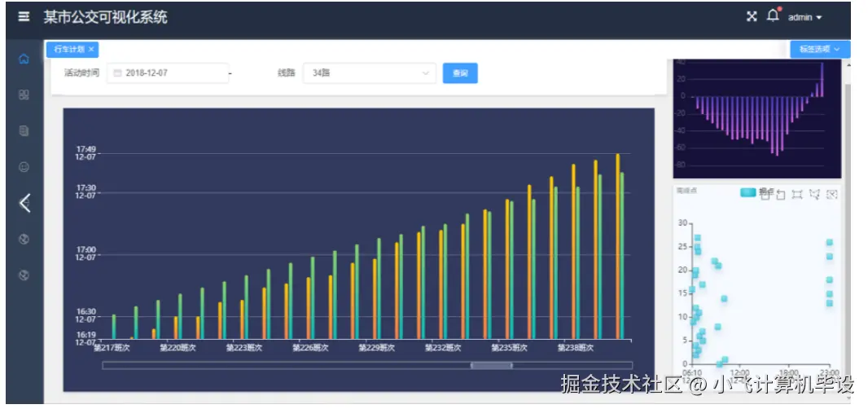Click x-axis label 第226班次
This screenshot has height=409, width=868.
click(310, 348)
